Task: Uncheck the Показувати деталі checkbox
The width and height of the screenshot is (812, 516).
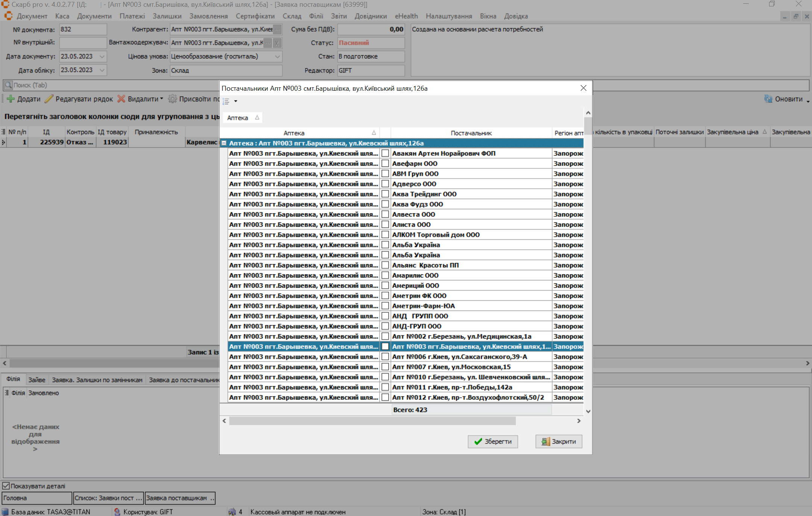Action: [6, 486]
